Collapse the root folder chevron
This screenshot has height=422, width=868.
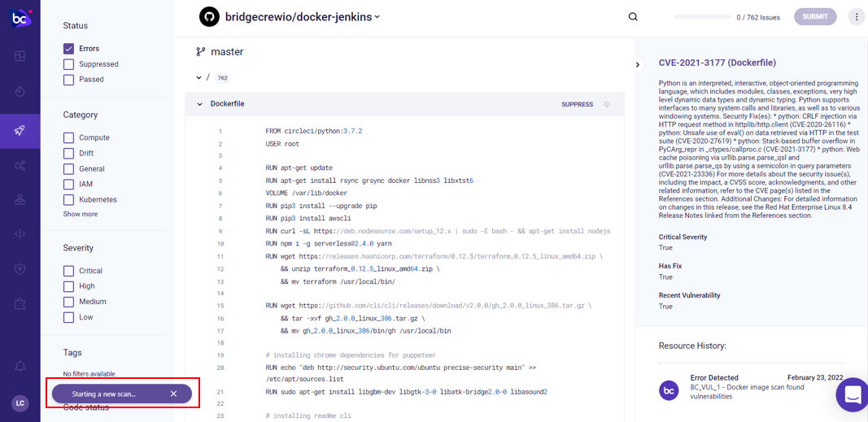198,78
